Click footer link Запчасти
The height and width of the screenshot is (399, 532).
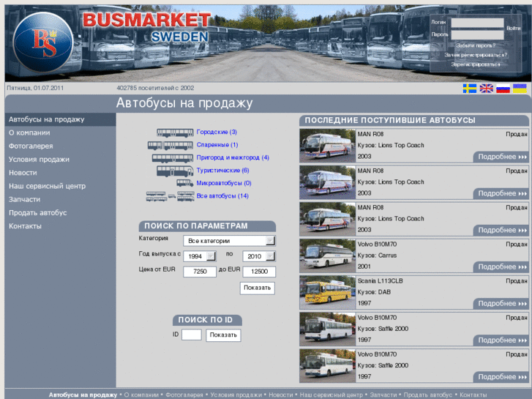(383, 395)
